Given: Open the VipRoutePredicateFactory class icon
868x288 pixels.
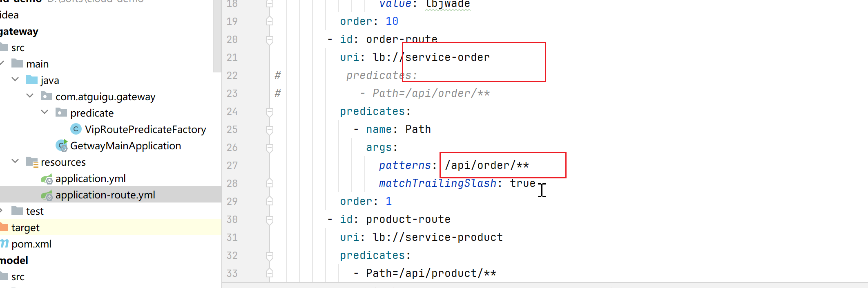Looking at the screenshot, I should [76, 129].
